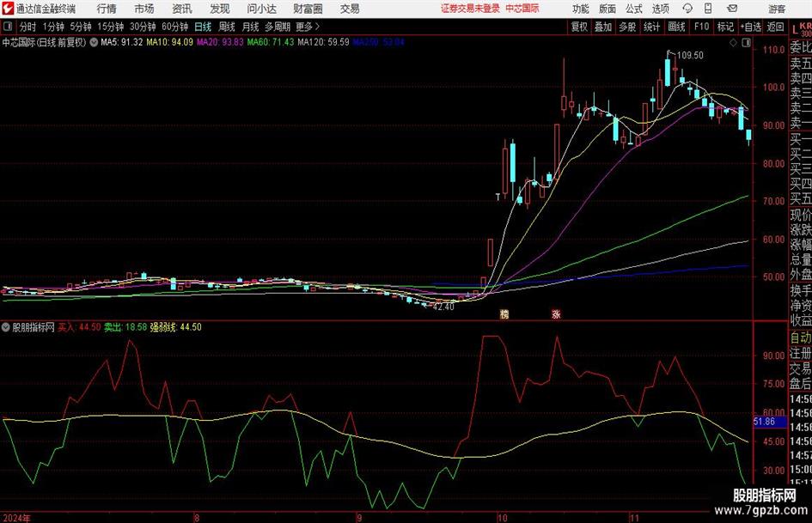Click the 证券交易未登录 login link

tap(470, 9)
